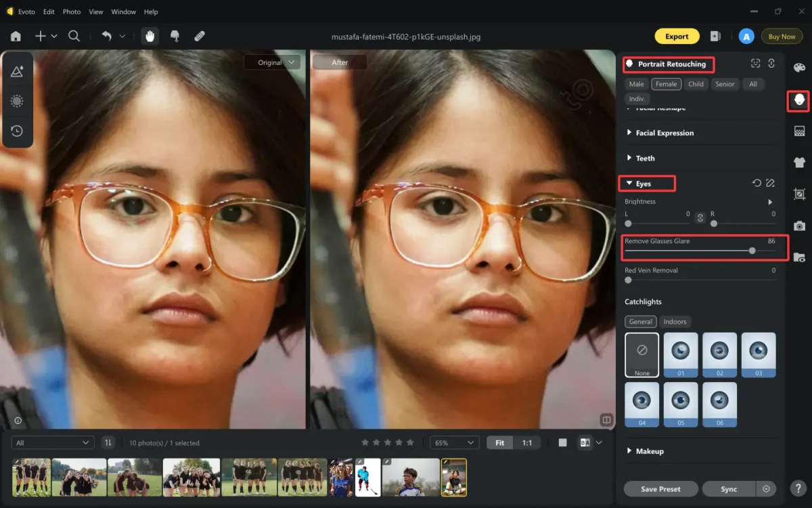The height and width of the screenshot is (508, 812).
Task: Select the hockey player thumbnail
Action: click(x=367, y=477)
